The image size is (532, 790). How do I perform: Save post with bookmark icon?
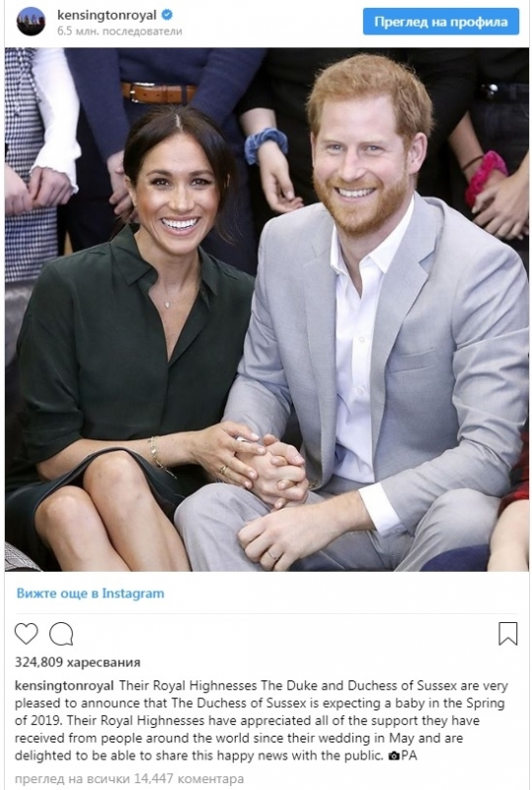tap(507, 634)
